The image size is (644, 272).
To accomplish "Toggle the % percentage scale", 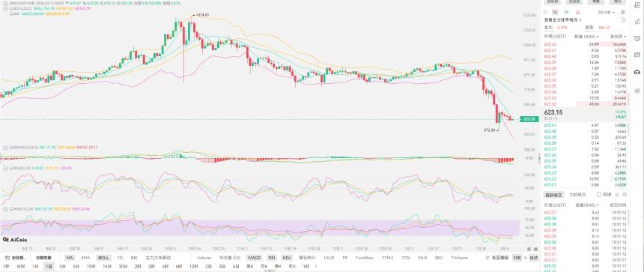I will pyautogui.click(x=525, y=258).
